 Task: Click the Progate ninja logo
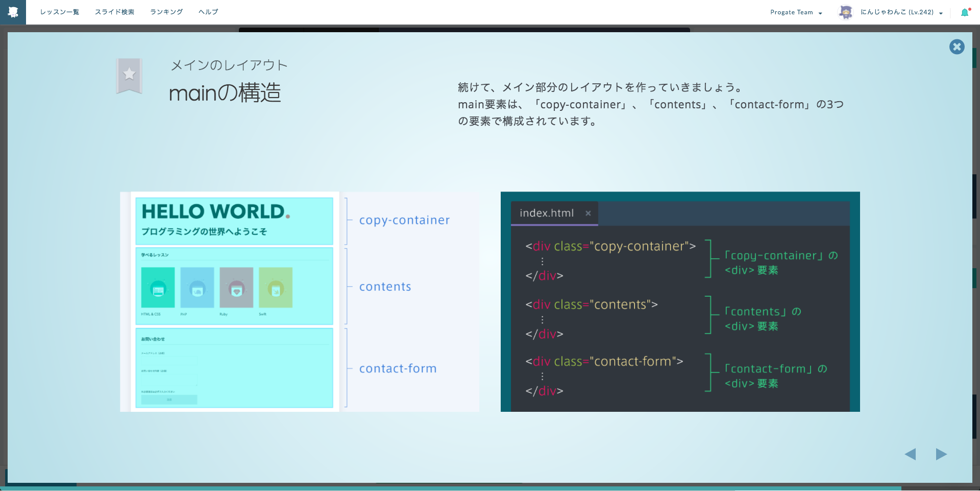click(12, 12)
